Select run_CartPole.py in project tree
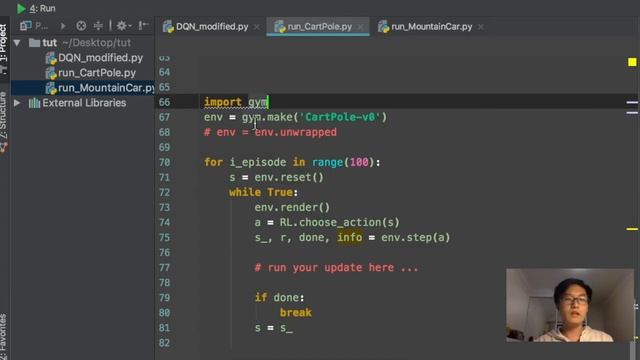The height and width of the screenshot is (360, 640). pyautogui.click(x=97, y=73)
